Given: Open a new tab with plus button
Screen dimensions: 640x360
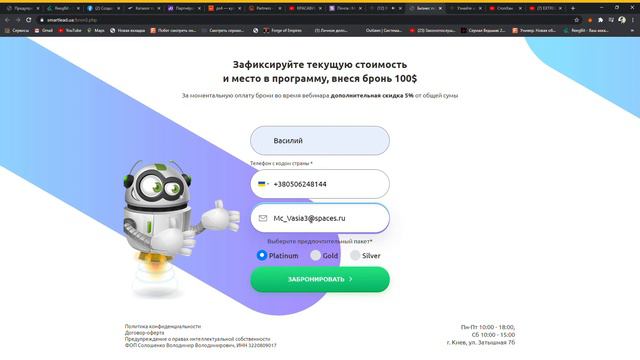Looking at the screenshot, I should (x=573, y=8).
